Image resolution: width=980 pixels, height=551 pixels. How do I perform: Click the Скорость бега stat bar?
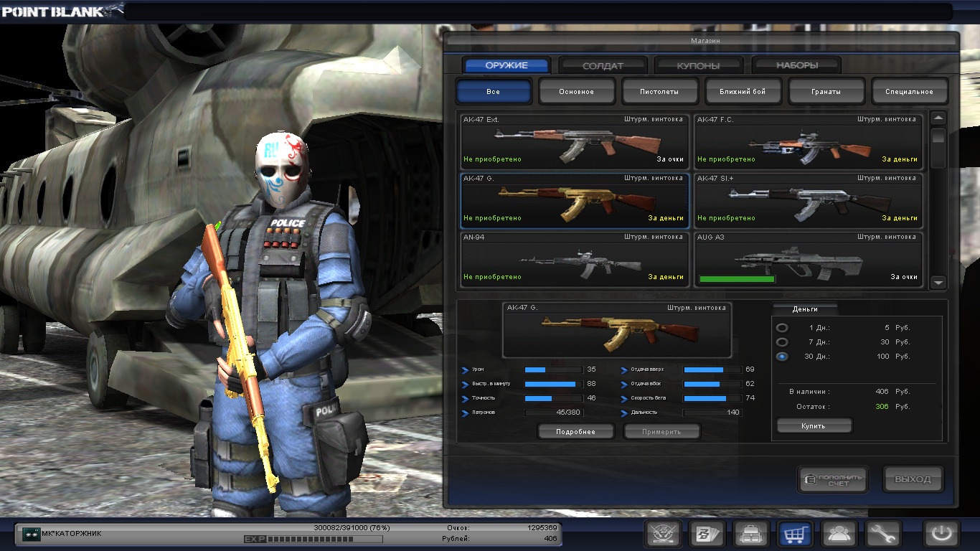pos(712,398)
